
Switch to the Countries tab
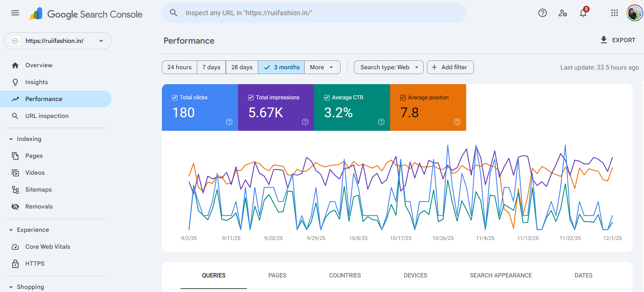[345, 275]
